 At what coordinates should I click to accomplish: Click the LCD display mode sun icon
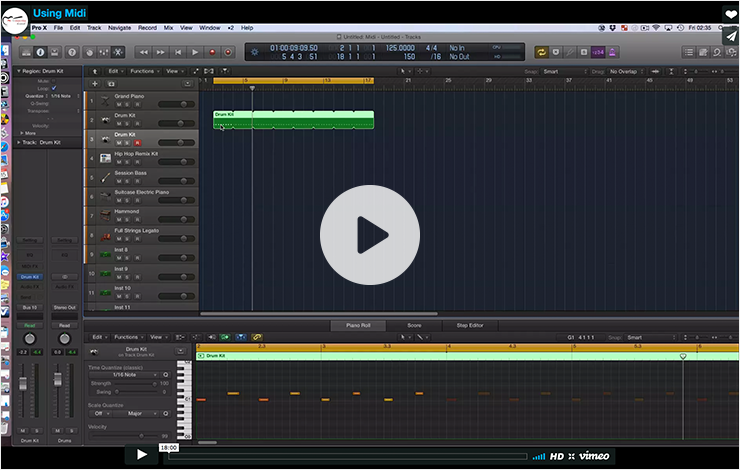tap(255, 52)
